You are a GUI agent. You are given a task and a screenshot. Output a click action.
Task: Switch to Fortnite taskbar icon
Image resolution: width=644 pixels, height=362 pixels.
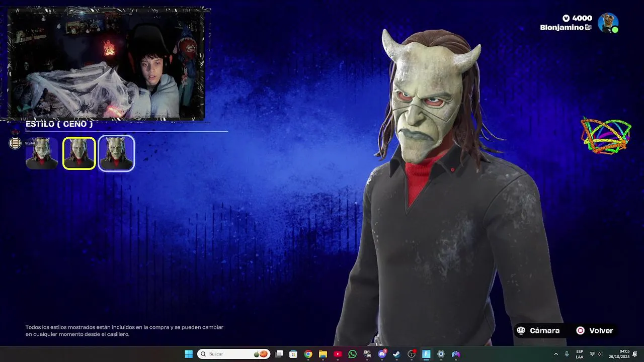426,354
